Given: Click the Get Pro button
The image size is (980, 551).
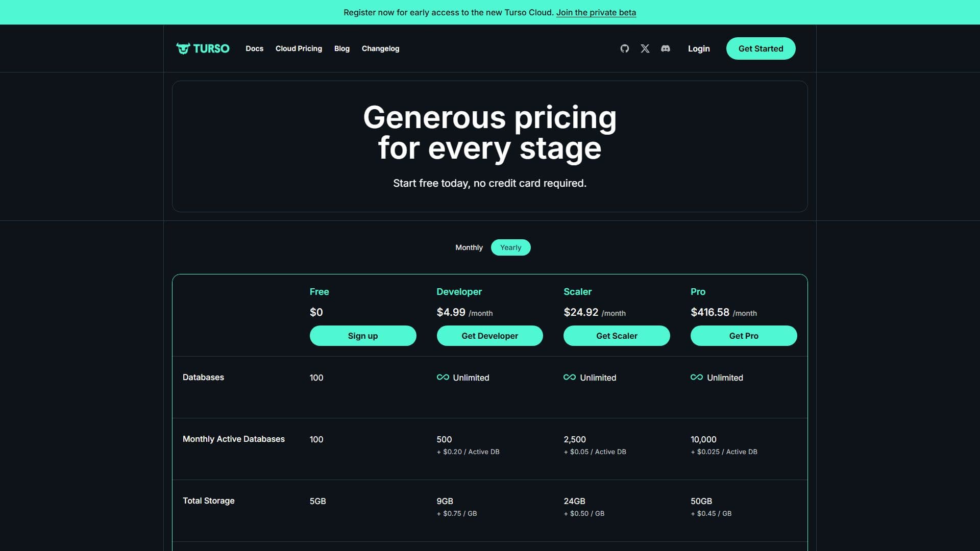Looking at the screenshot, I should 744,336.
